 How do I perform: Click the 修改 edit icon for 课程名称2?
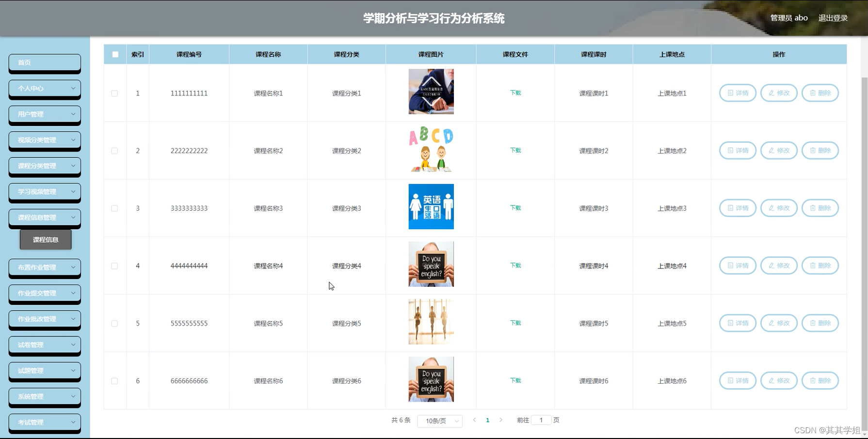[779, 150]
